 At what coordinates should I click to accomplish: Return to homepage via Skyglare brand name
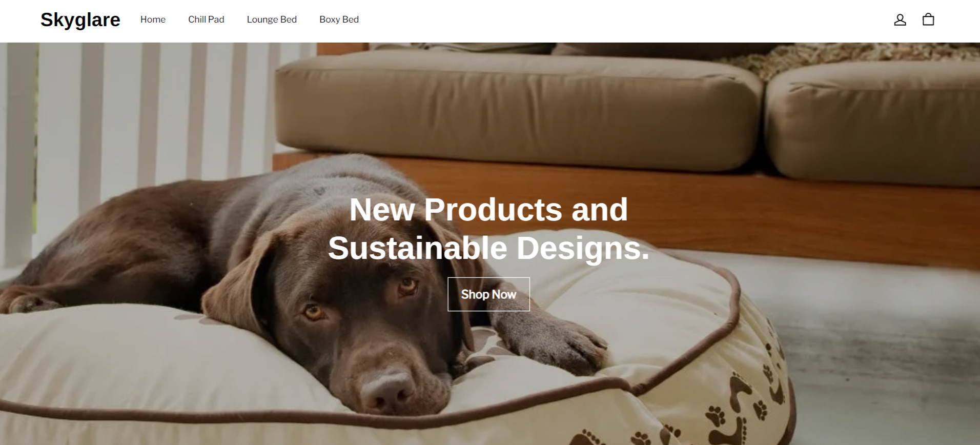point(80,19)
